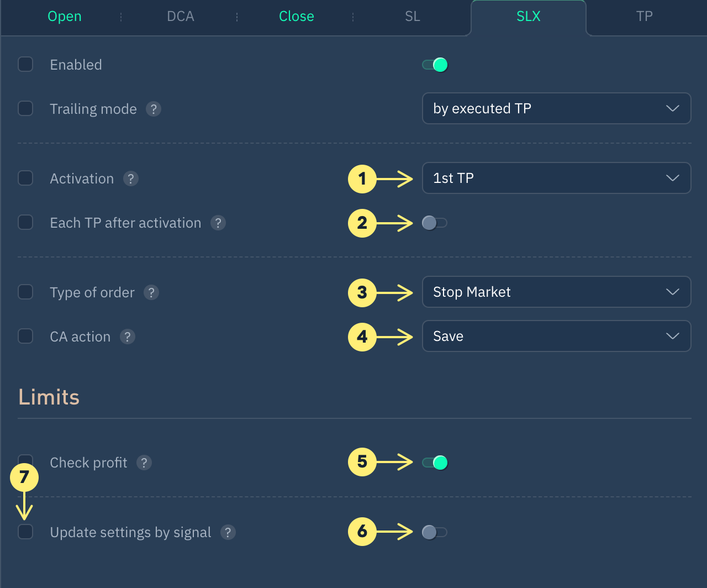Tick the checkbox beside Update settings by signal

tap(25, 532)
